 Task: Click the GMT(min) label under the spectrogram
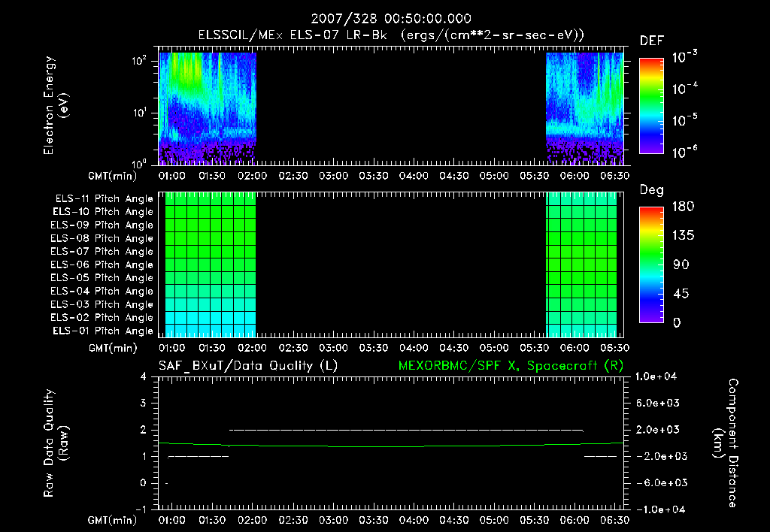(113, 176)
